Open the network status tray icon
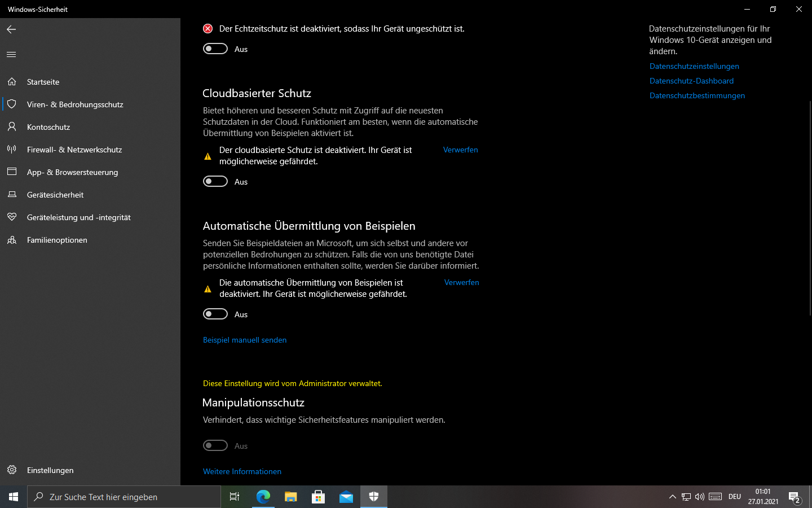This screenshot has width=812, height=508. point(686,497)
